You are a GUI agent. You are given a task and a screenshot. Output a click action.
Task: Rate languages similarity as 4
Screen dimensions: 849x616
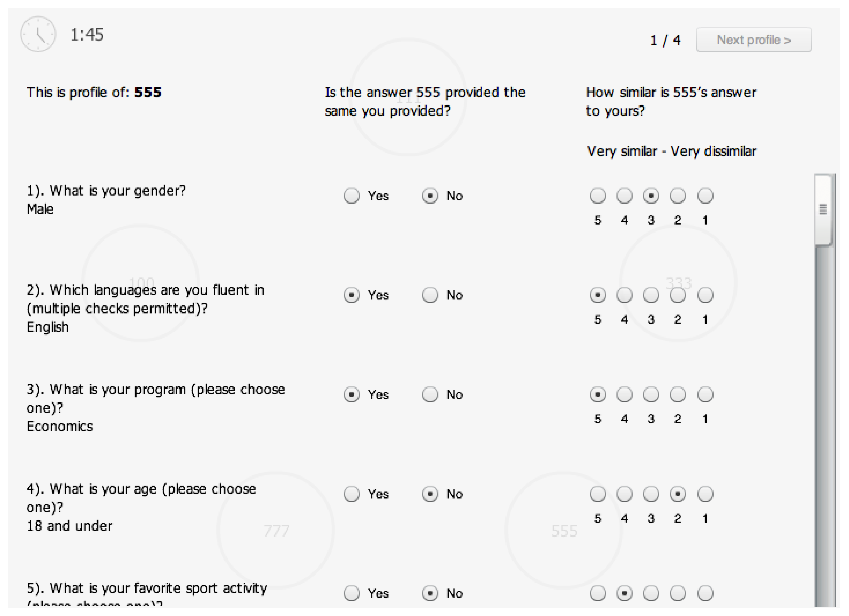(x=624, y=295)
